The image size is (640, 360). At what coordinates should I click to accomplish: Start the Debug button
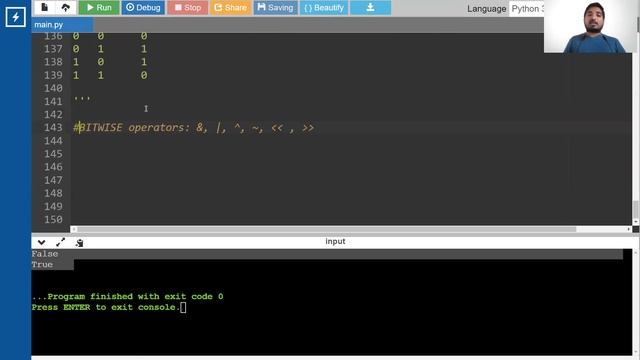click(x=143, y=7)
